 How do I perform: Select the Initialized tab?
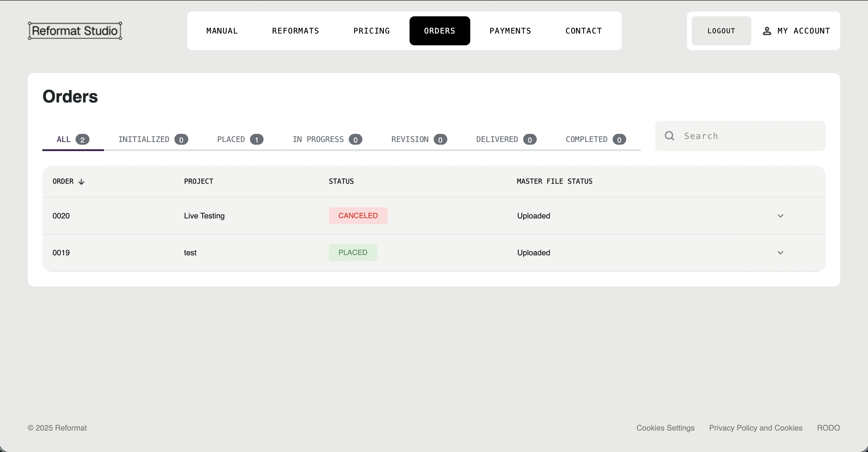[153, 140]
